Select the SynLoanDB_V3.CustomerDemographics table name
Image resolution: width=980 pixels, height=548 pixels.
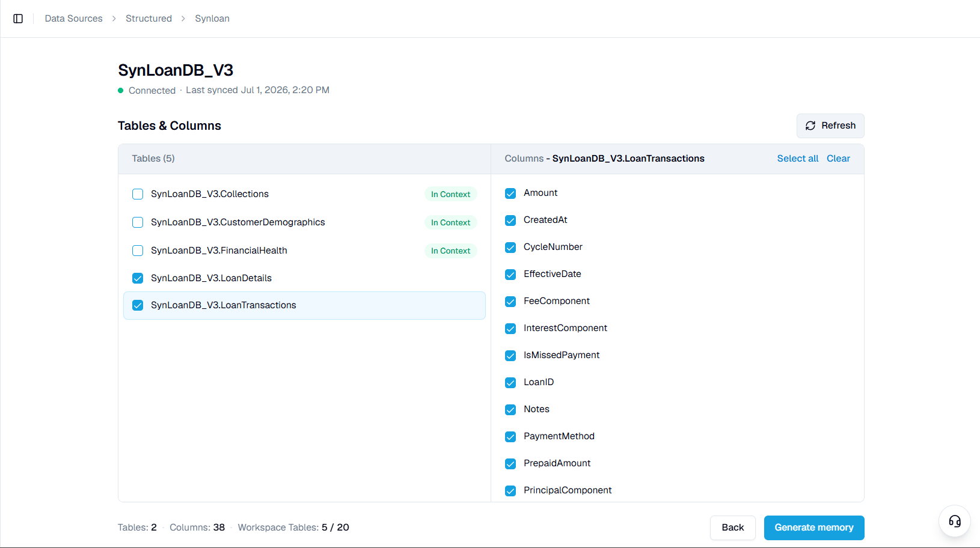(237, 222)
